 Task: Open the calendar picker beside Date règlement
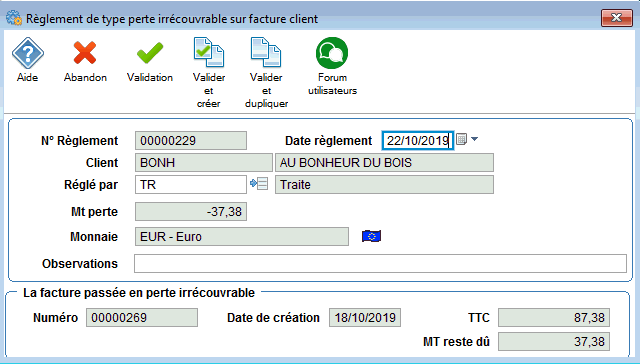coord(461,140)
